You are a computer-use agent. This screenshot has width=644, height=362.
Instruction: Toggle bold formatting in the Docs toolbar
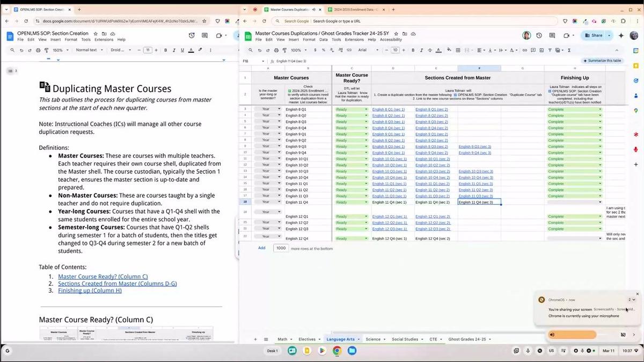coord(166,50)
